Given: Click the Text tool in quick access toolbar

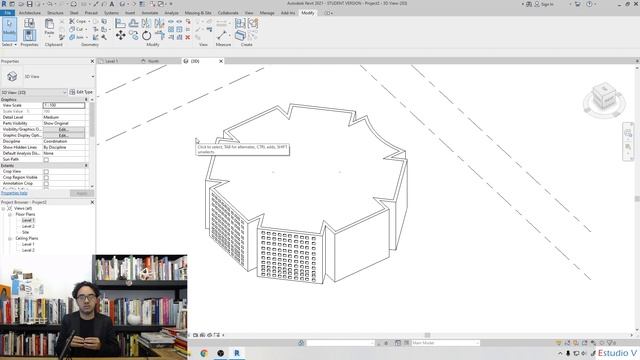Looking at the screenshot, I should tap(111, 4).
